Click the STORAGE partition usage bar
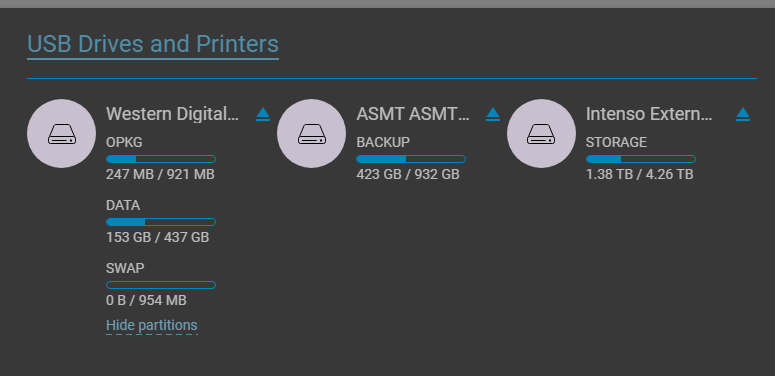This screenshot has height=376, width=775. 641,159
